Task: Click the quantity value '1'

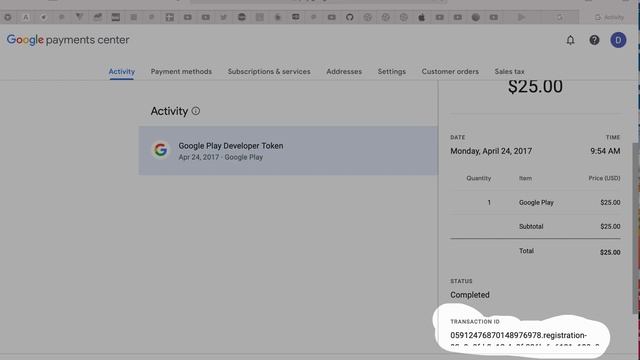Action: click(x=489, y=202)
